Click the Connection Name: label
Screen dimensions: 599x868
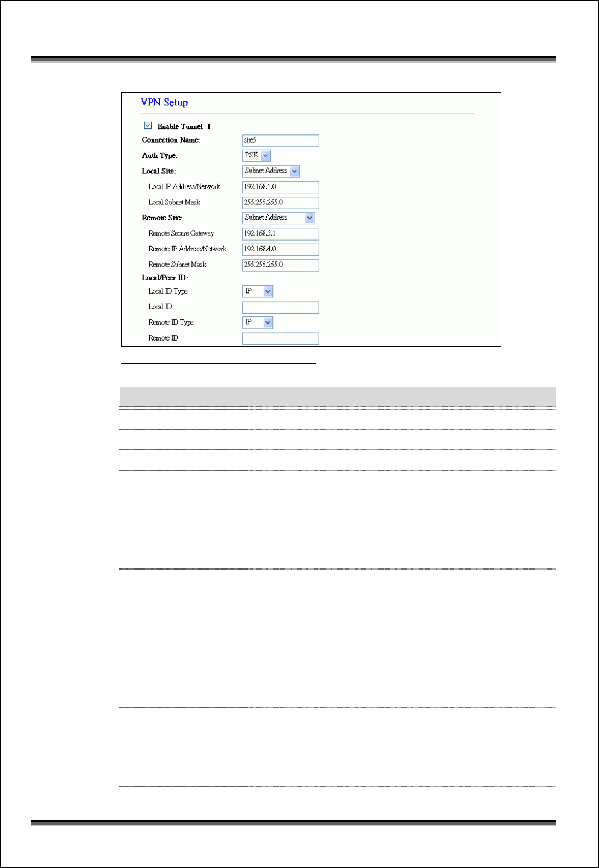coord(171,140)
